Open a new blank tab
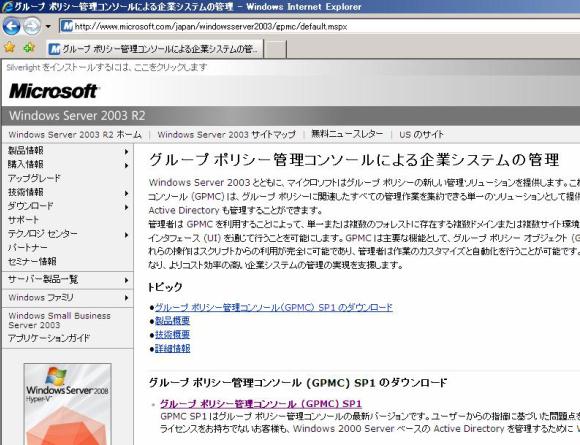Screen dimensions: 580x445 point(275,49)
